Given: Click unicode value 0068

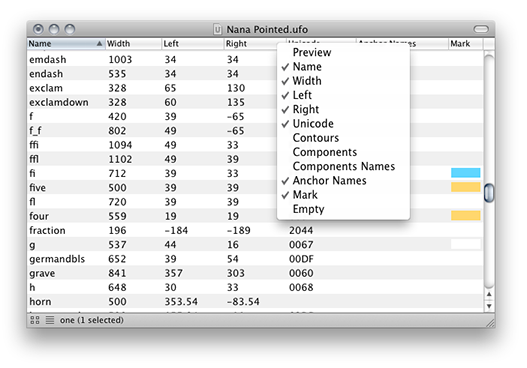Looking at the screenshot, I should coord(301,287).
